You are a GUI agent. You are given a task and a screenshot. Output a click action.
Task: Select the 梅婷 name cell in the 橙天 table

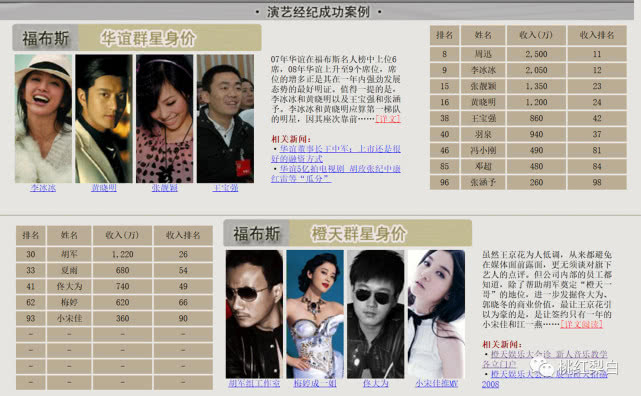pyautogui.click(x=69, y=302)
